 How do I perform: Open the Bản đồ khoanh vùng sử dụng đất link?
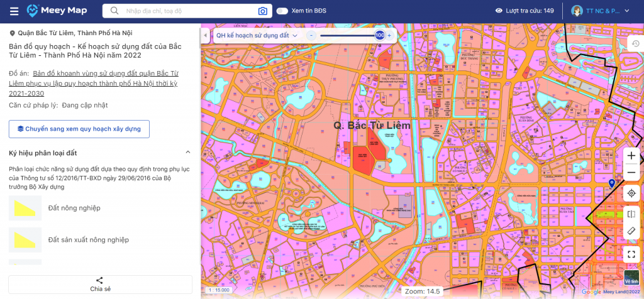tap(94, 84)
